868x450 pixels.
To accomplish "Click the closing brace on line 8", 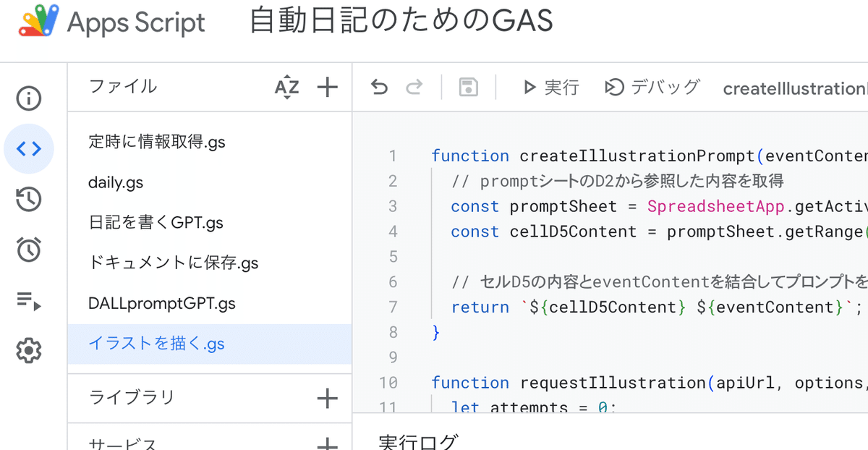I will (x=435, y=333).
